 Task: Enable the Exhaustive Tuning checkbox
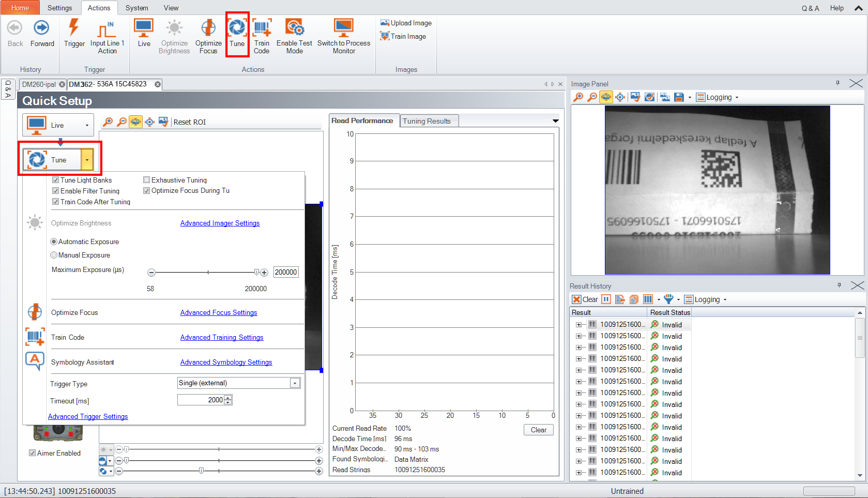(x=147, y=180)
